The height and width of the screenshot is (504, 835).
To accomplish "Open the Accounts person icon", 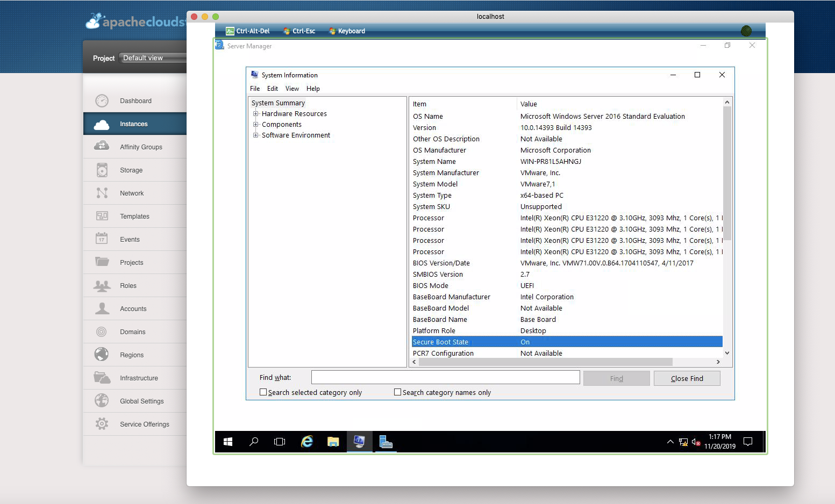I will coord(102,308).
